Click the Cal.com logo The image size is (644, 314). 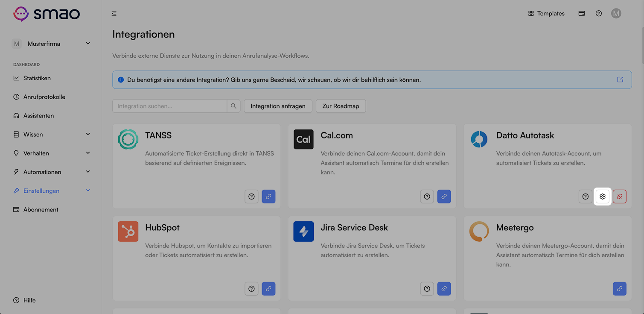[x=303, y=139]
